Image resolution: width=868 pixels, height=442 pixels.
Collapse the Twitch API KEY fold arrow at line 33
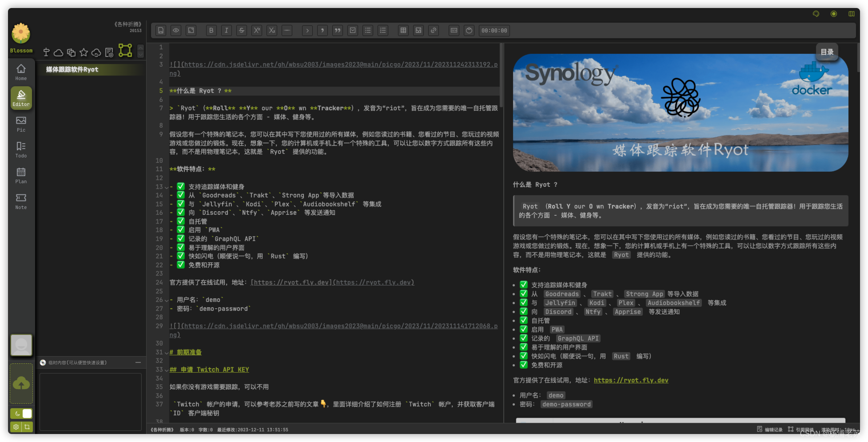click(167, 370)
